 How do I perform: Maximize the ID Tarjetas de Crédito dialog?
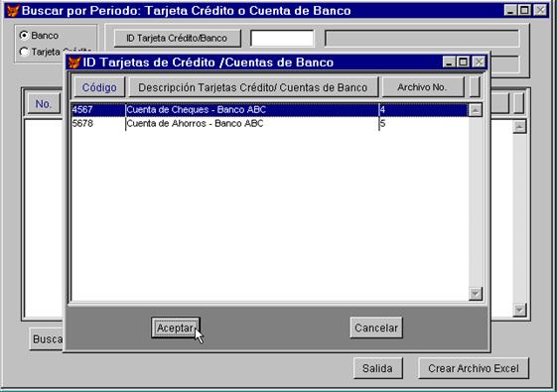tap(463, 63)
